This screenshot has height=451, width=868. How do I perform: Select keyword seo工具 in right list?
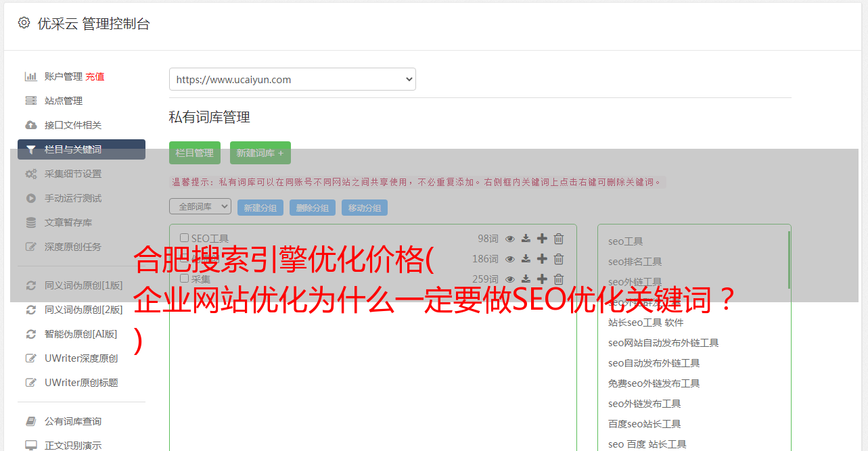[626, 241]
